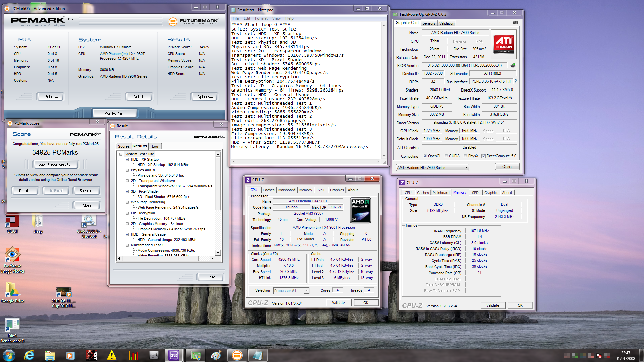Click the Run PCMark button
Screen dimensions: 644x362
point(114,113)
